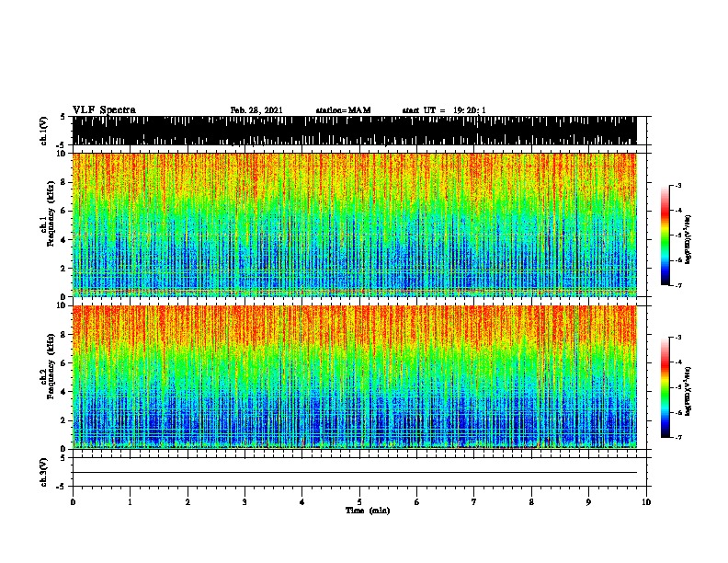728x563 pixels.
Task: Click the ch.1 spectrogram color scale bar
Action: click(x=665, y=236)
